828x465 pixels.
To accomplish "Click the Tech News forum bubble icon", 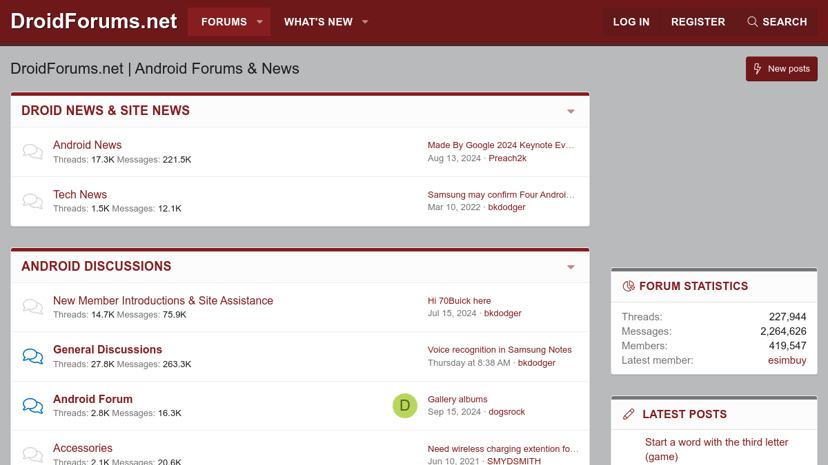I will click(33, 201).
